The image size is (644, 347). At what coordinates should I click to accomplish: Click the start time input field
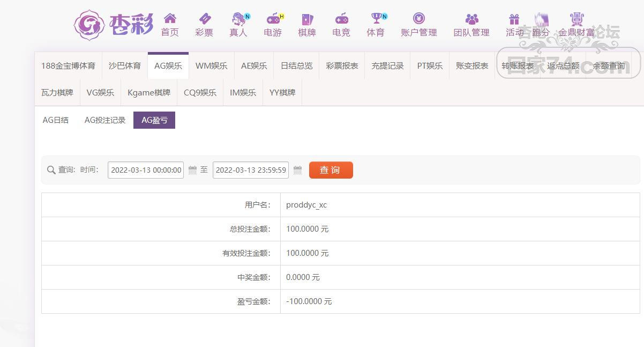(x=146, y=170)
